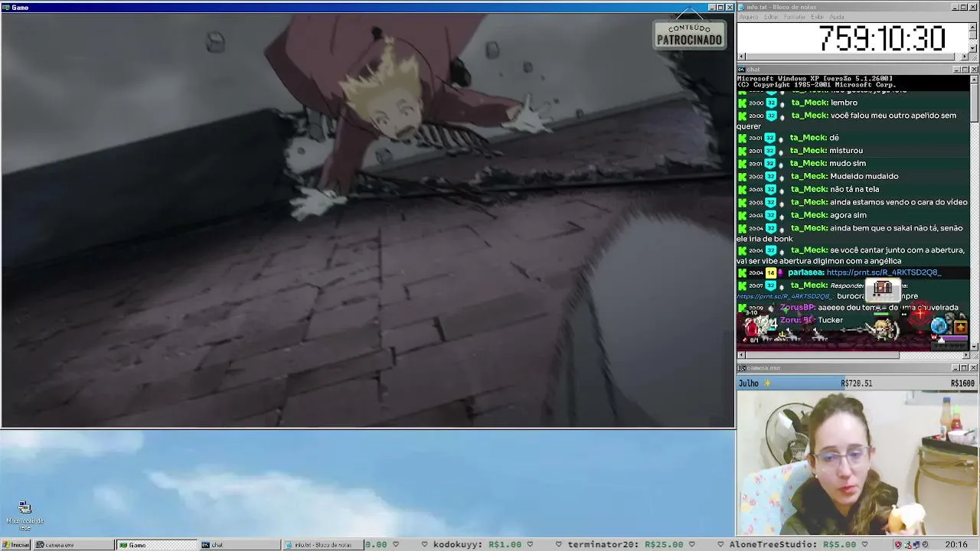Click the scroll up arrow in Bloco de notas

(x=974, y=27)
